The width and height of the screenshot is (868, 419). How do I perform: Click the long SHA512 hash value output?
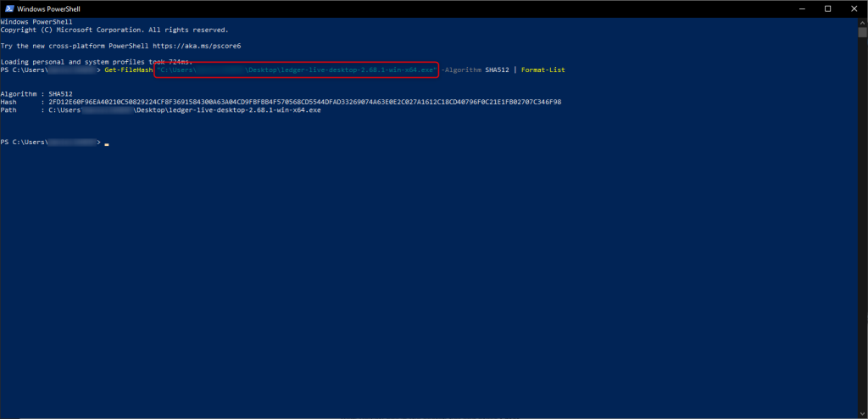pyautogui.click(x=305, y=102)
